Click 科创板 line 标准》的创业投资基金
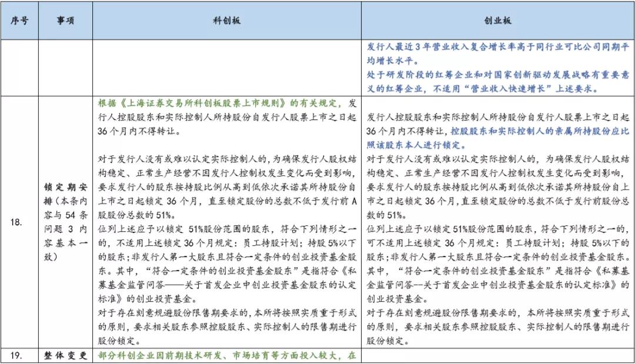 pos(148,299)
